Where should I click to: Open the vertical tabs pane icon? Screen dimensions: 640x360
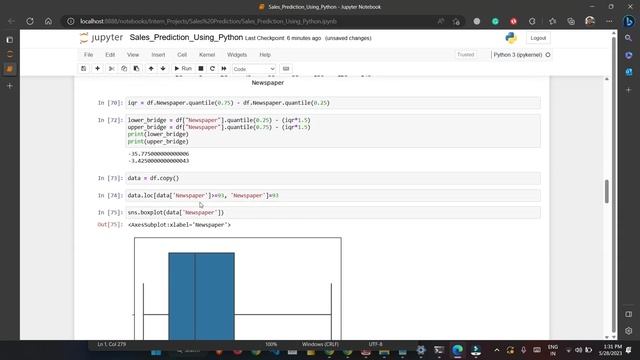(9, 40)
